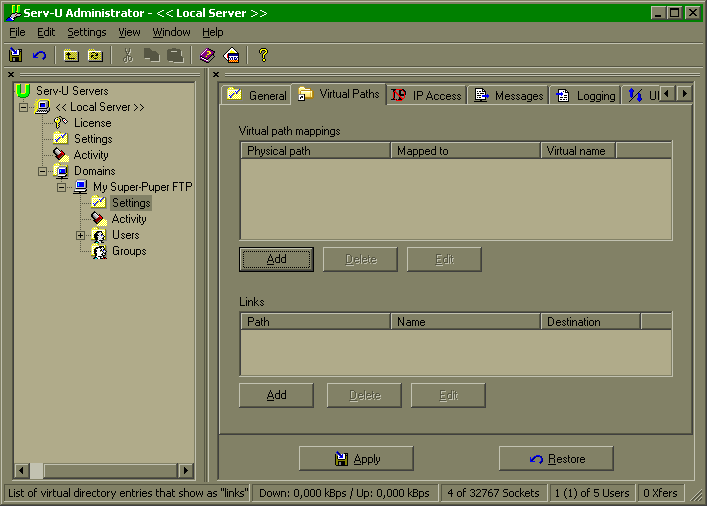Viewport: 707px width, 506px height.
Task: Click the Physical path column header
Action: tap(316, 151)
